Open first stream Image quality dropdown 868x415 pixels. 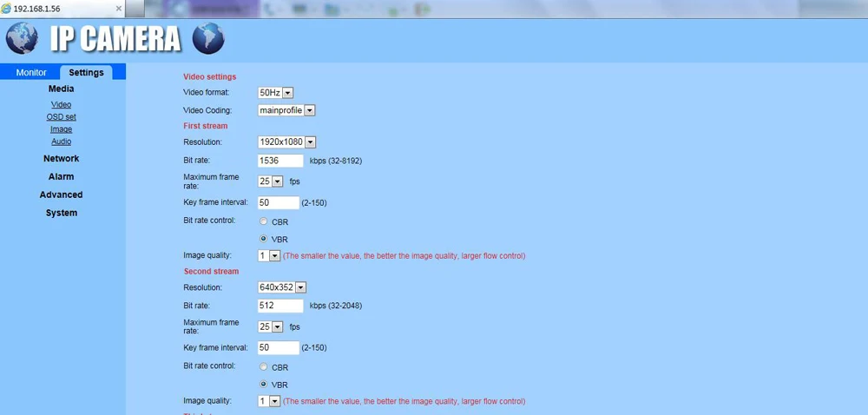click(x=269, y=255)
